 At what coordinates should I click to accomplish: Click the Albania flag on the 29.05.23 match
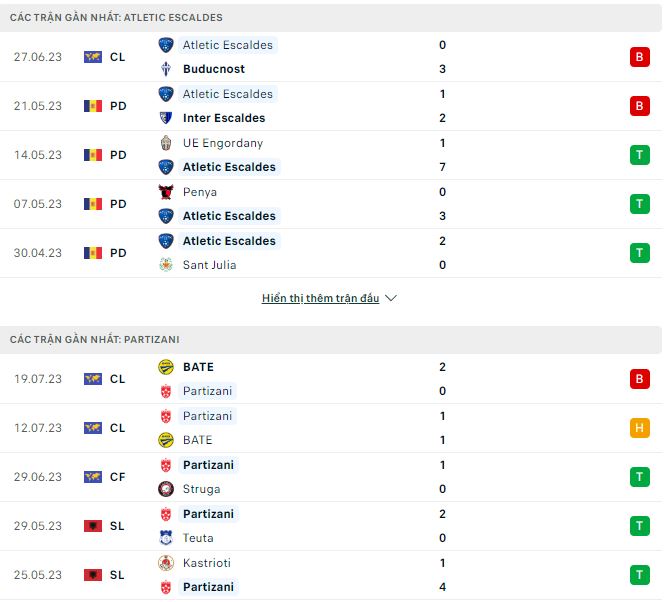93,526
